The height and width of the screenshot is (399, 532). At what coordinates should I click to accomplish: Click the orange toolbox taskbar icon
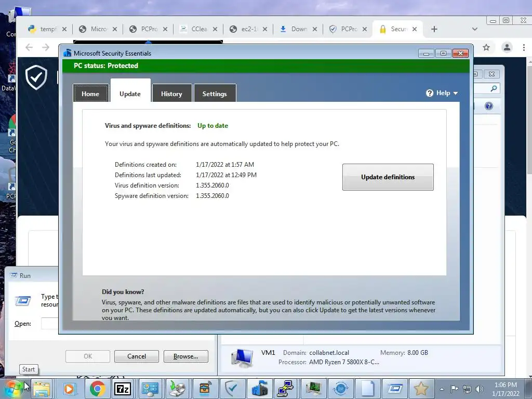pos(205,389)
